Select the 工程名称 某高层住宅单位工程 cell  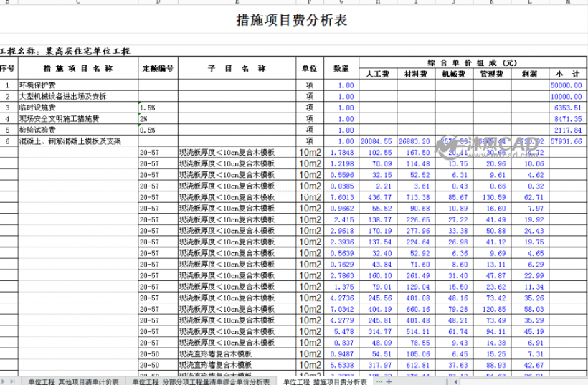click(x=65, y=52)
